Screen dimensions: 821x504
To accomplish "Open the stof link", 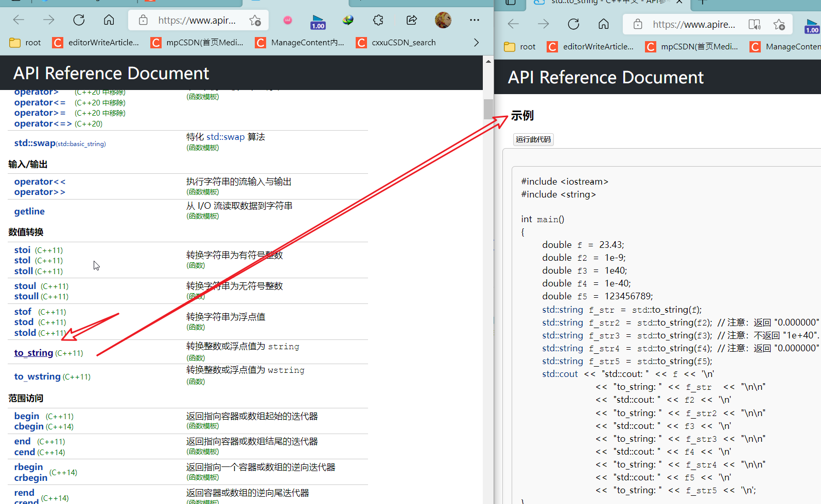I will click(x=23, y=312).
